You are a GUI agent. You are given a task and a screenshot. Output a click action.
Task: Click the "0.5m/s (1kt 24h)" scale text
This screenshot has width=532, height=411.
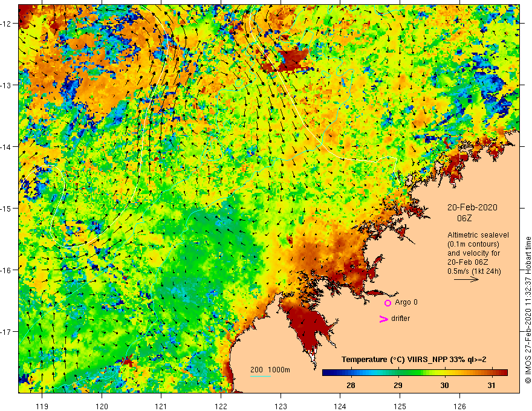point(474,271)
